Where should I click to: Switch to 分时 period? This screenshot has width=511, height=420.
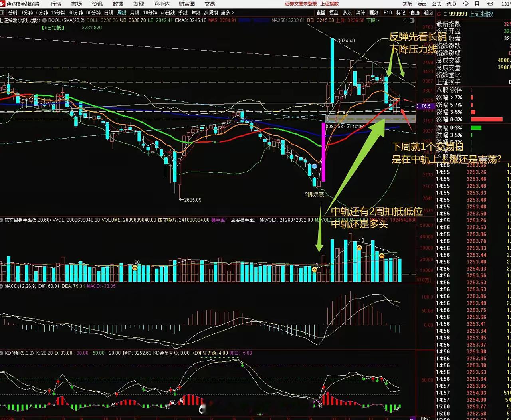pos(13,13)
